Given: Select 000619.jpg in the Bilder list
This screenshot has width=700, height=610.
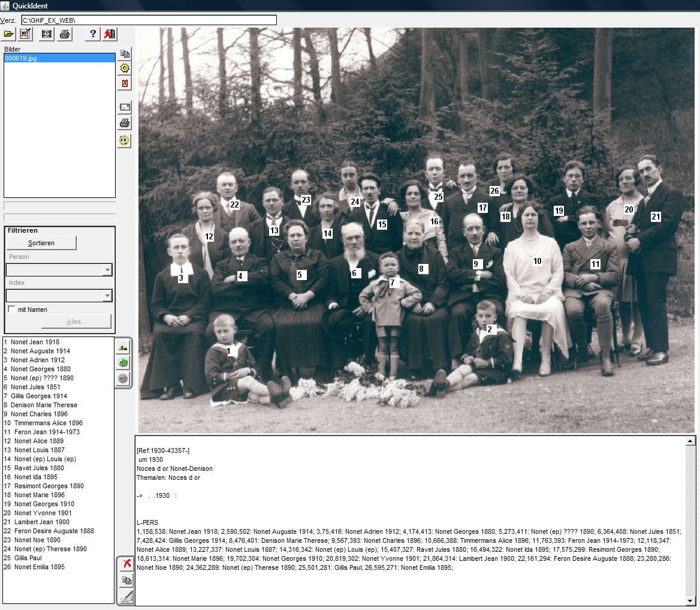Looking at the screenshot, I should click(x=20, y=58).
